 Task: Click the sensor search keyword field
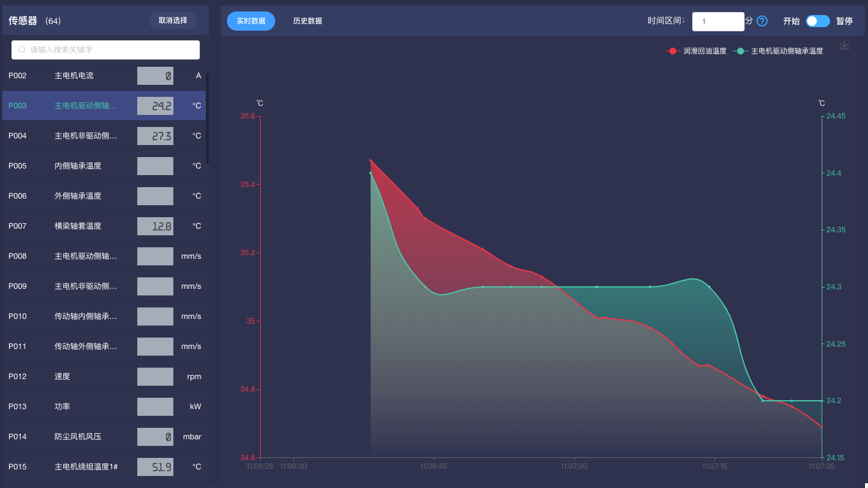111,50
